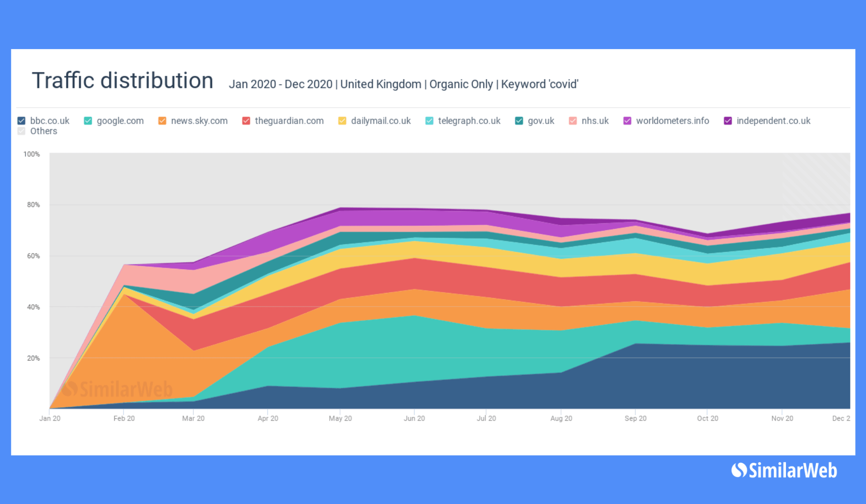The height and width of the screenshot is (504, 866).
Task: Click the Traffic distribution title
Action: click(x=122, y=80)
